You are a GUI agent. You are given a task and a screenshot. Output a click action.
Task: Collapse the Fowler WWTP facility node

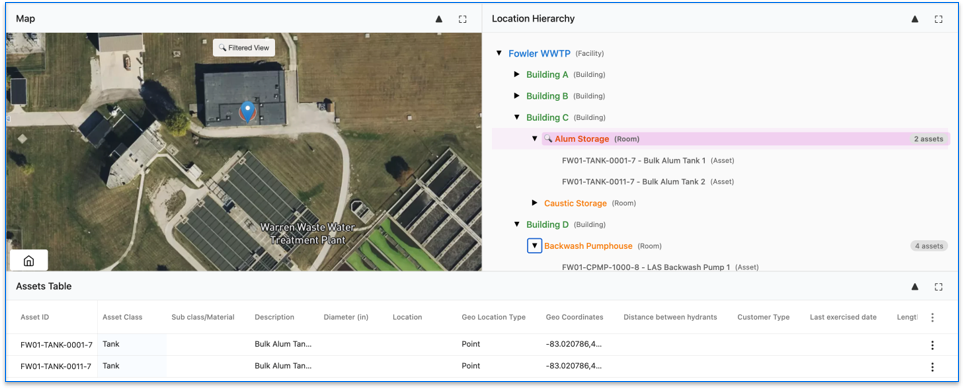tap(499, 53)
